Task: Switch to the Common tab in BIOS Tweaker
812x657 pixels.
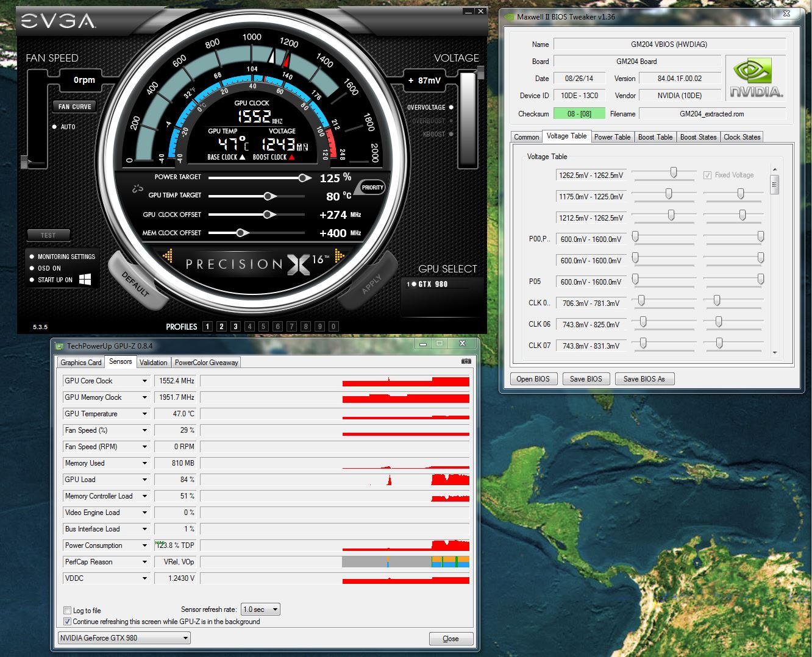Action: click(527, 137)
